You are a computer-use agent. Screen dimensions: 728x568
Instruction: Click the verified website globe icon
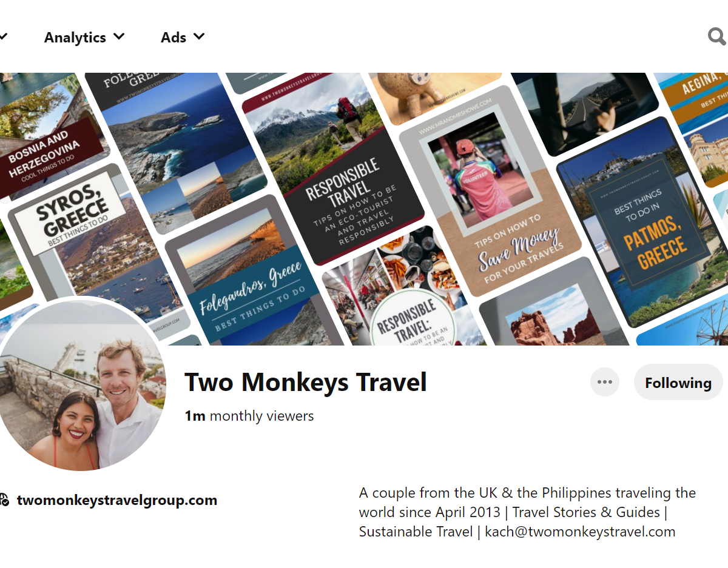tap(4, 500)
